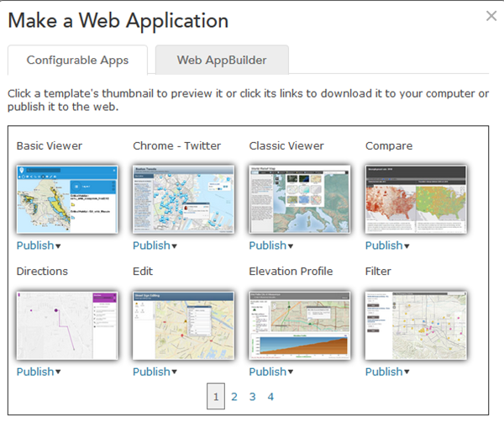
Task: Open Publish dropdown under Chrome - Twitter
Action: [x=155, y=245]
